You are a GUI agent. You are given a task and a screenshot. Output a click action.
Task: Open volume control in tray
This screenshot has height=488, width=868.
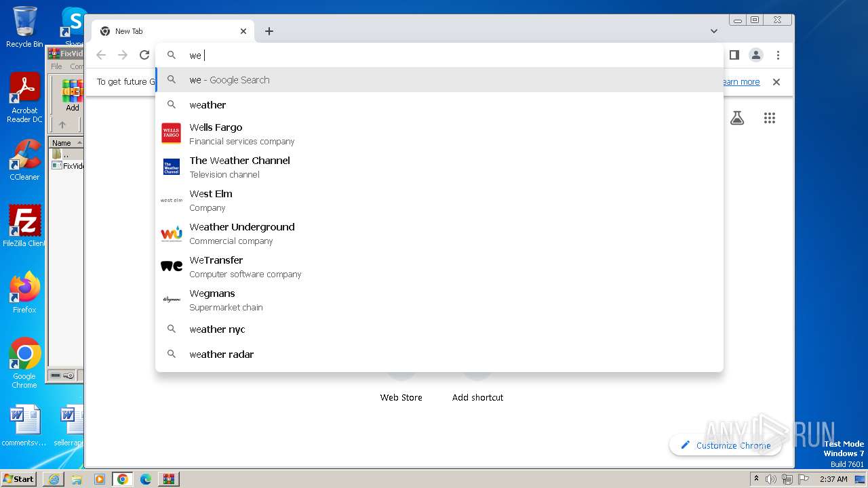(x=771, y=479)
